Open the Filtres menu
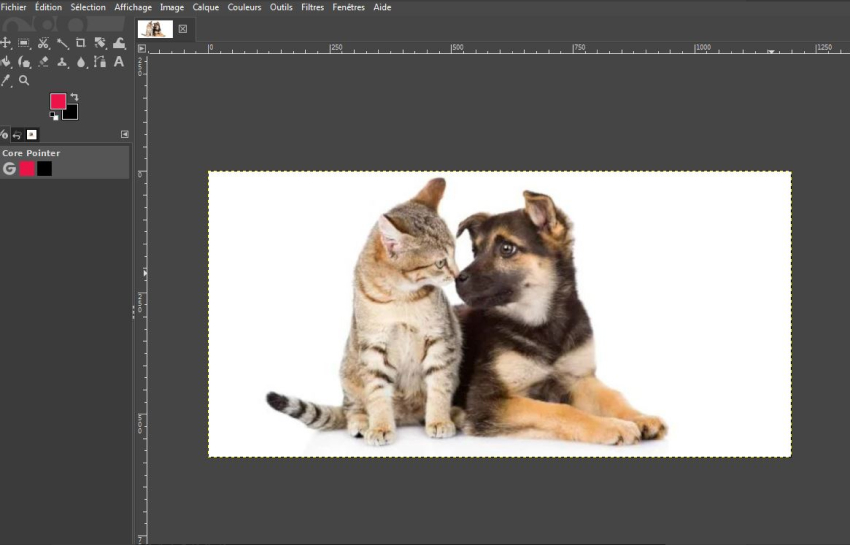Viewport: 850px width, 546px height. 312,7
